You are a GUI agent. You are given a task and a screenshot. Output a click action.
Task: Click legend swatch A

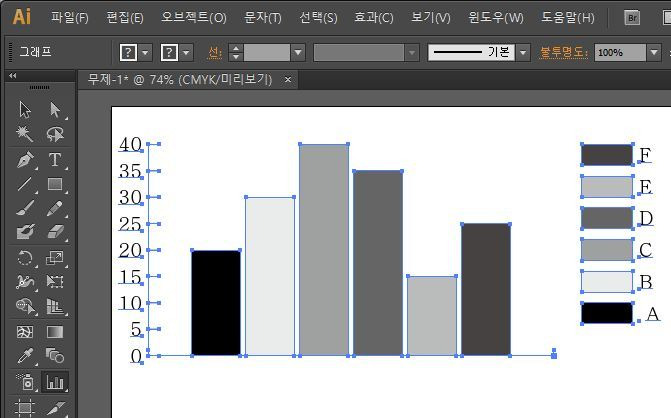click(x=607, y=313)
